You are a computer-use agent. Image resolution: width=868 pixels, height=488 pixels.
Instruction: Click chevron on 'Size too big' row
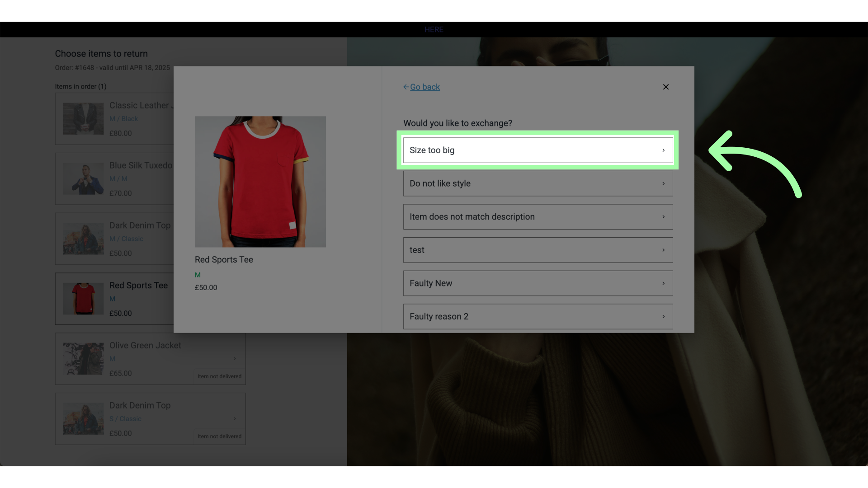[663, 150]
